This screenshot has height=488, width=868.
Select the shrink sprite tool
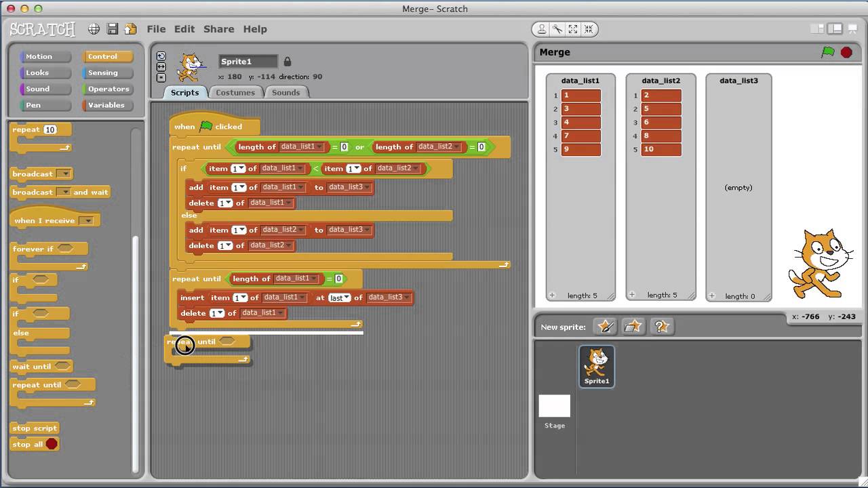[589, 29]
